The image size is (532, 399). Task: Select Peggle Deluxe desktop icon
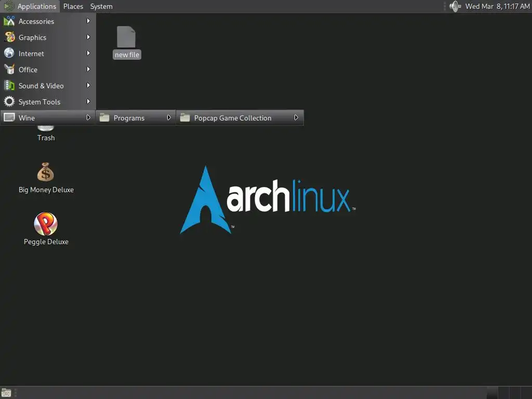click(46, 223)
